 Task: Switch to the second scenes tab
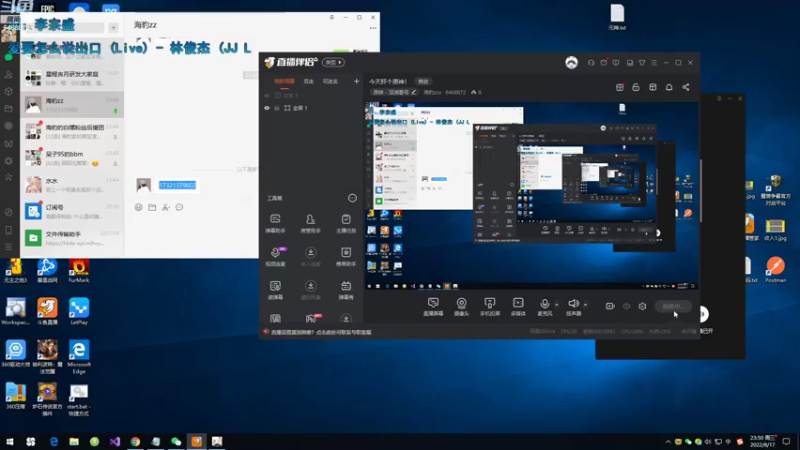pyautogui.click(x=309, y=81)
